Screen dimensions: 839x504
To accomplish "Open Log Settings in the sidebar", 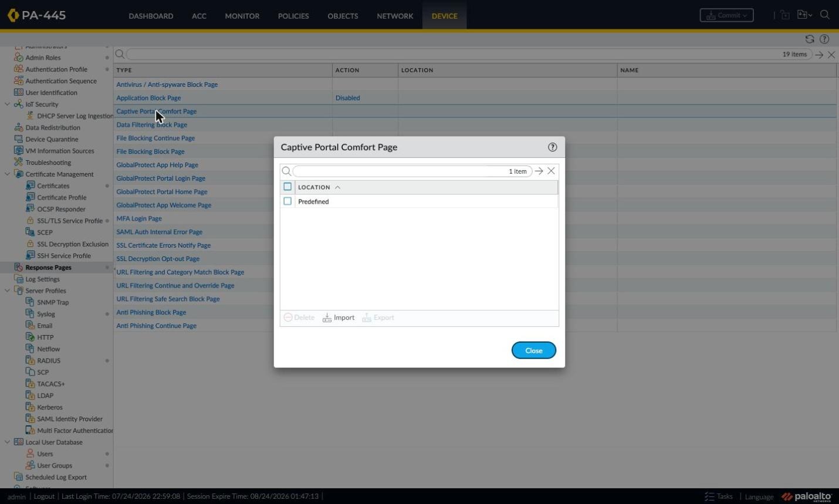I will (x=42, y=279).
